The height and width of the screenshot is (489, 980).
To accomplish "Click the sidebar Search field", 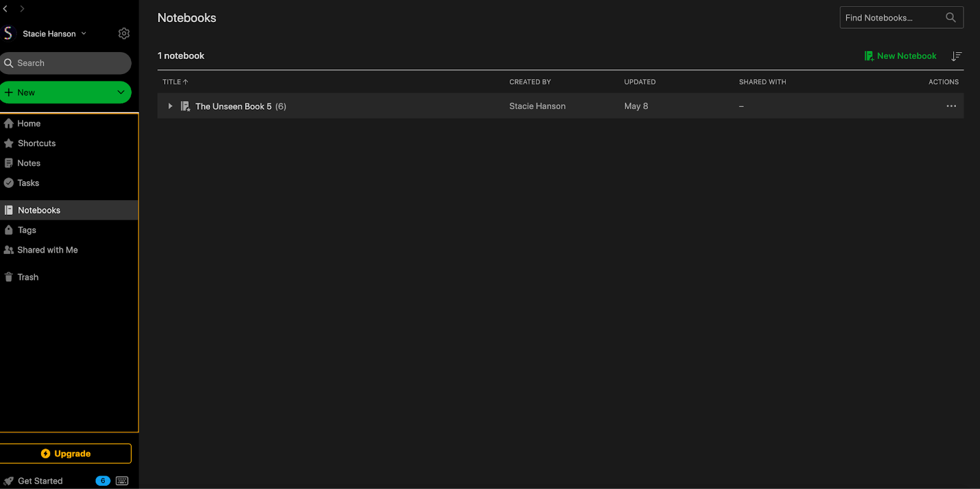I will pyautogui.click(x=66, y=63).
